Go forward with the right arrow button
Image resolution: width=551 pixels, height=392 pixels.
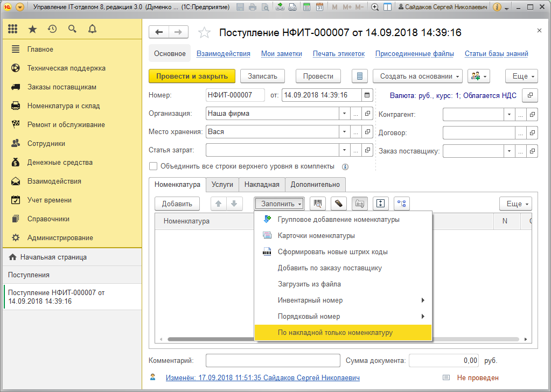pyautogui.click(x=178, y=32)
